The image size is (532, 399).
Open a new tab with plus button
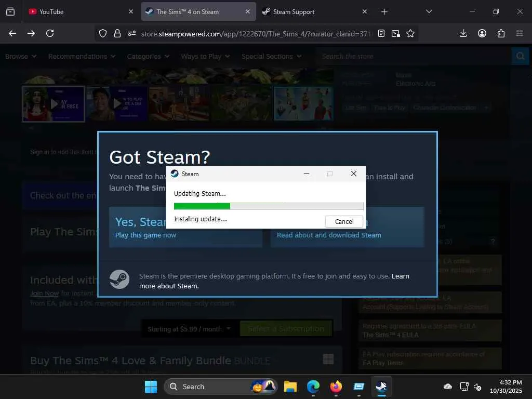384,12
